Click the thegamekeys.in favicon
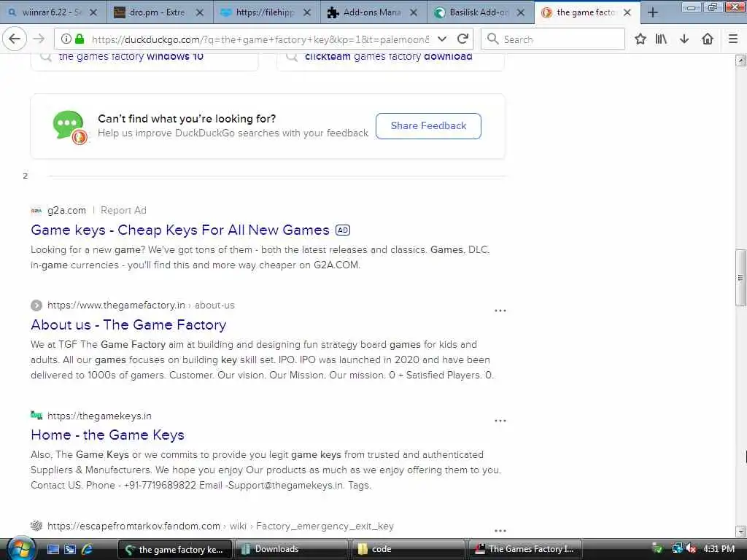747x560 pixels. click(36, 415)
